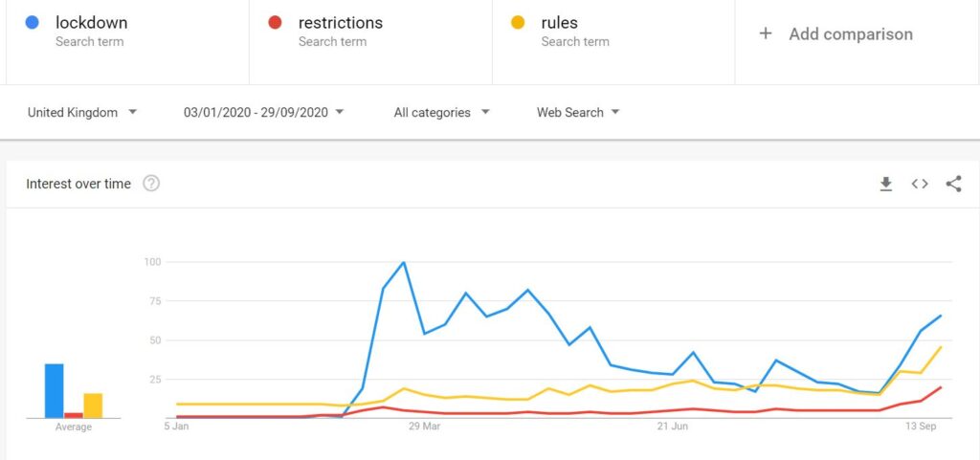Viewport: 980px width, 460px height.
Task: Click the lockdown peak at 100
Action: [404, 262]
